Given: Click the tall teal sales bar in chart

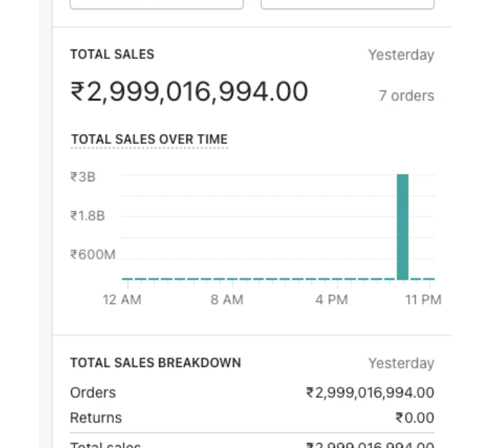Looking at the screenshot, I should point(403,227).
